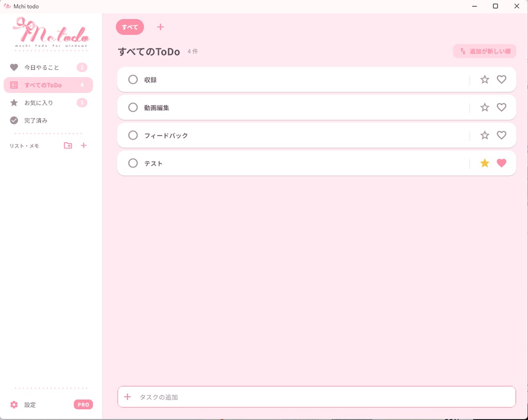Click the star icon on フィードバック task
528x420 pixels.
(485, 136)
